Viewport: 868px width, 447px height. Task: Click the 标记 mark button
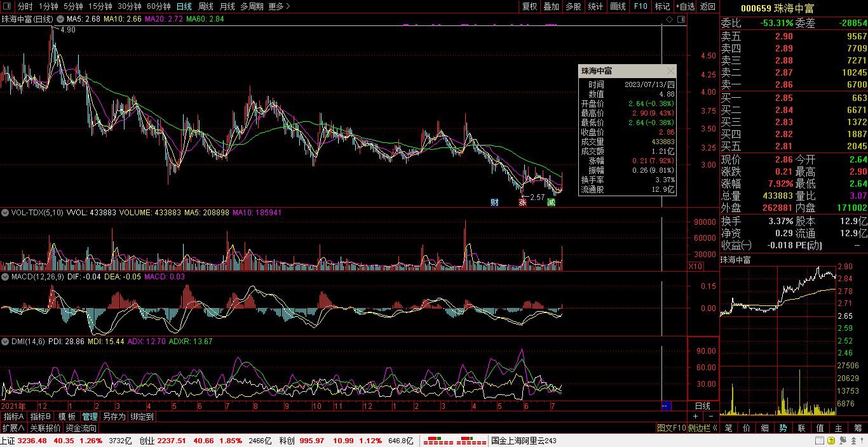(x=662, y=6)
